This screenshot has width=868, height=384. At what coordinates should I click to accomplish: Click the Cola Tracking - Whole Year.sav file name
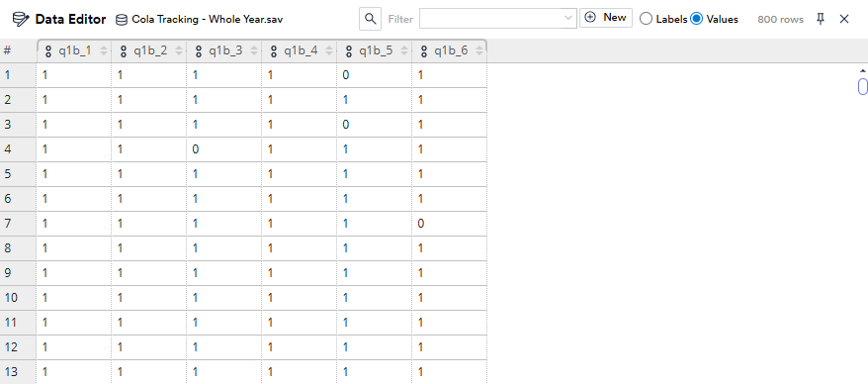click(208, 20)
